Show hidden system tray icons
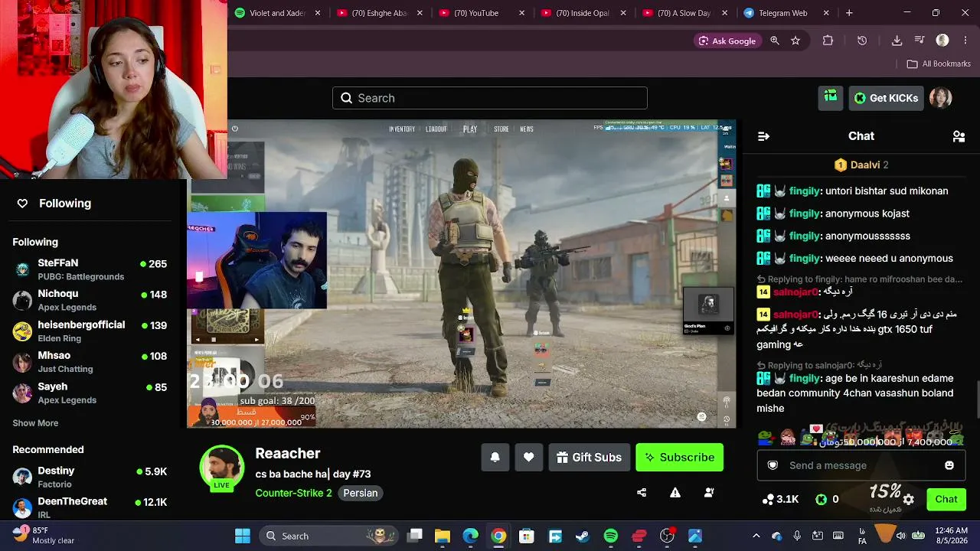The image size is (980, 551). pyautogui.click(x=756, y=536)
